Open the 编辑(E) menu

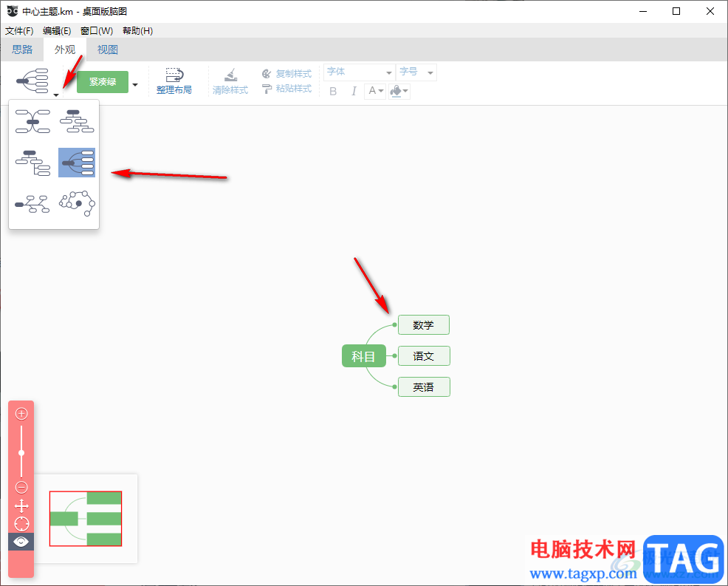pos(57,31)
